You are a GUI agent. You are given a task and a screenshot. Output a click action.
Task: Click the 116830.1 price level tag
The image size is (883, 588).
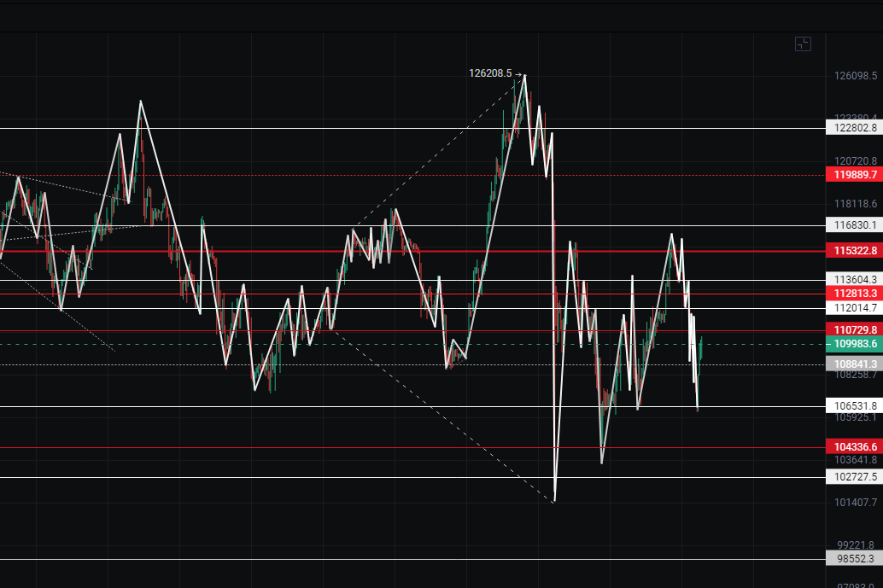(854, 225)
